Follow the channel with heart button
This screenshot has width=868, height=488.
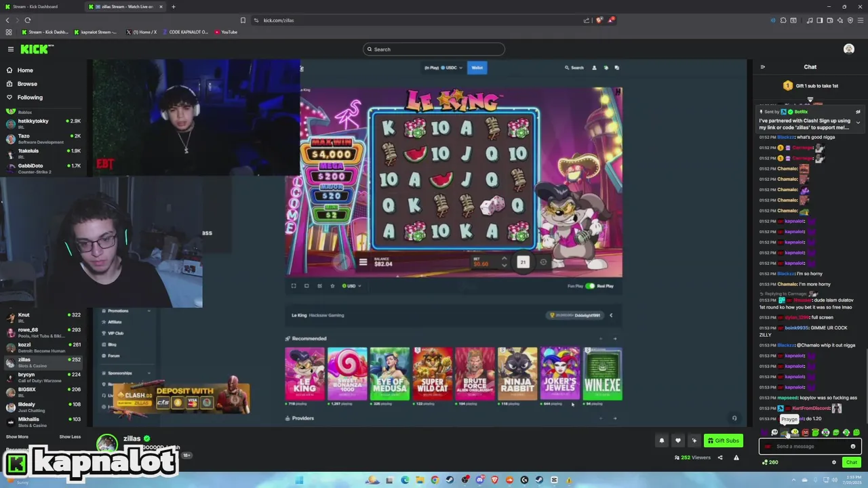[677, 441]
